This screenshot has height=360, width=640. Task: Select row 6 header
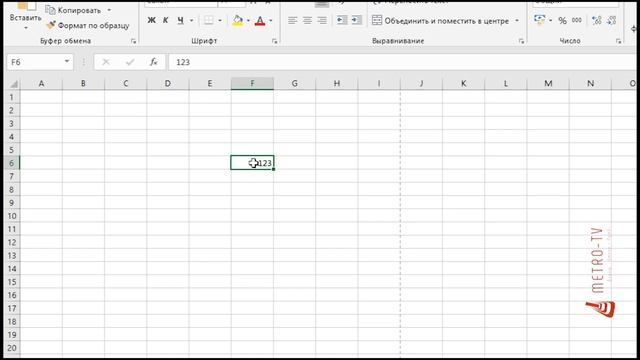(x=12, y=163)
